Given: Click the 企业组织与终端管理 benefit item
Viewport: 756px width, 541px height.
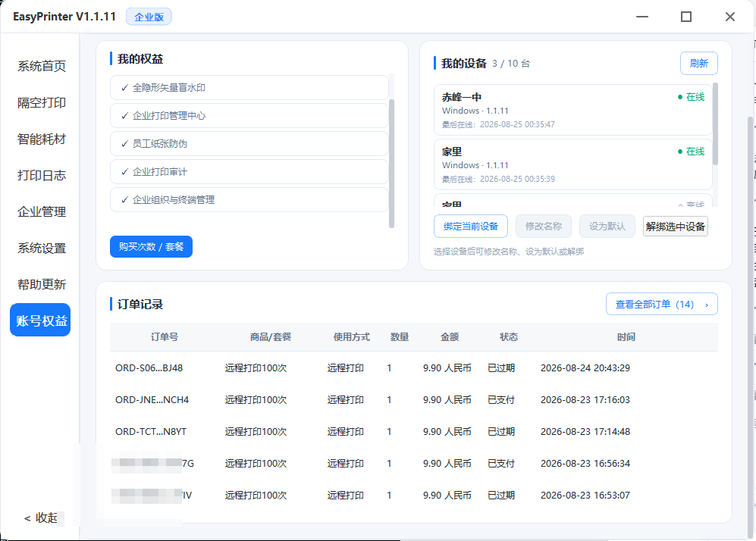Looking at the screenshot, I should click(249, 199).
